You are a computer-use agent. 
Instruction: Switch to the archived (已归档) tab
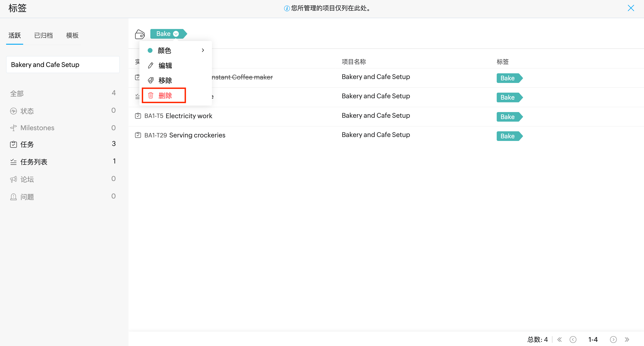tap(43, 35)
